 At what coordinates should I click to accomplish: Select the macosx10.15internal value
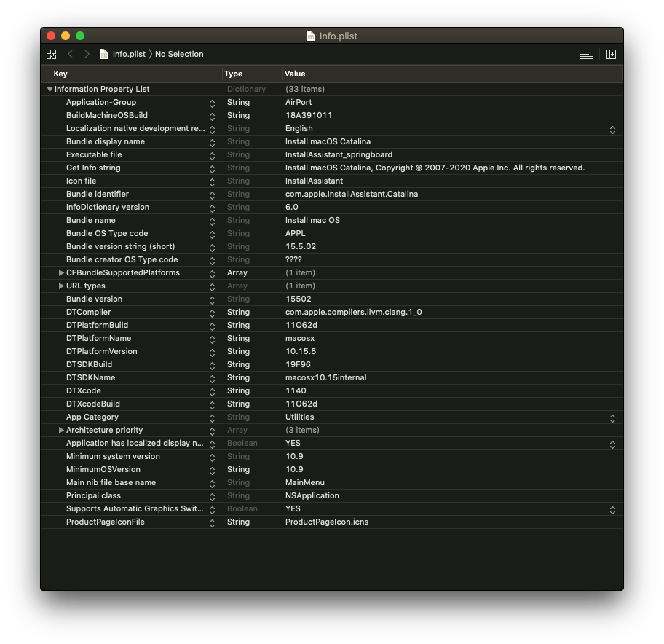(x=326, y=378)
